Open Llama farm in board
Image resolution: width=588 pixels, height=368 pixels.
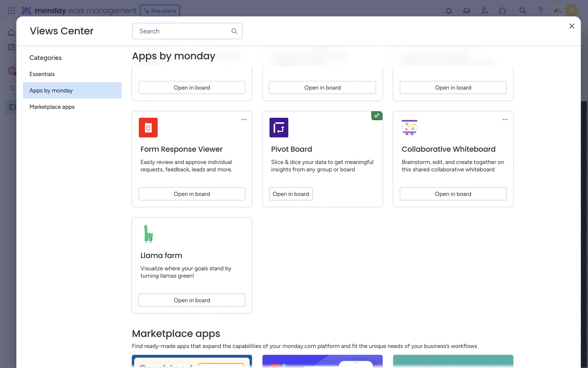(x=192, y=300)
